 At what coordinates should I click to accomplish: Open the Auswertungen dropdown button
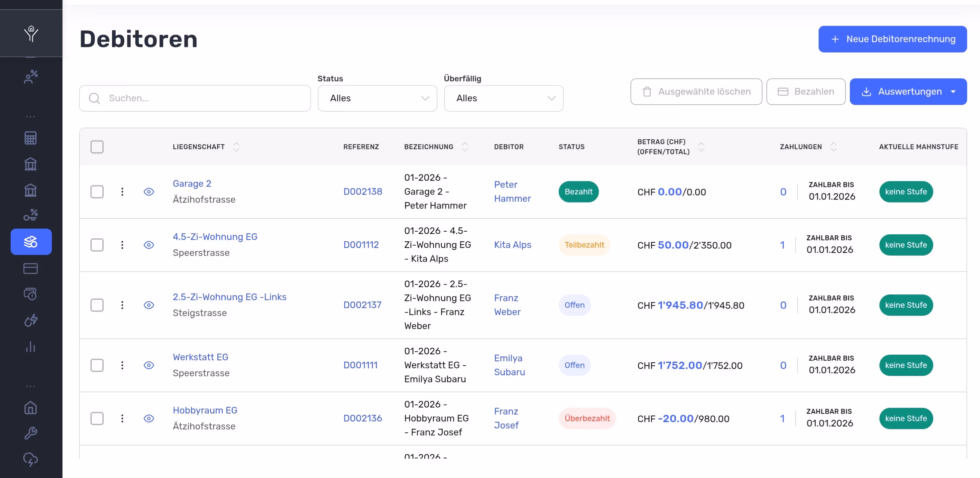coord(908,92)
